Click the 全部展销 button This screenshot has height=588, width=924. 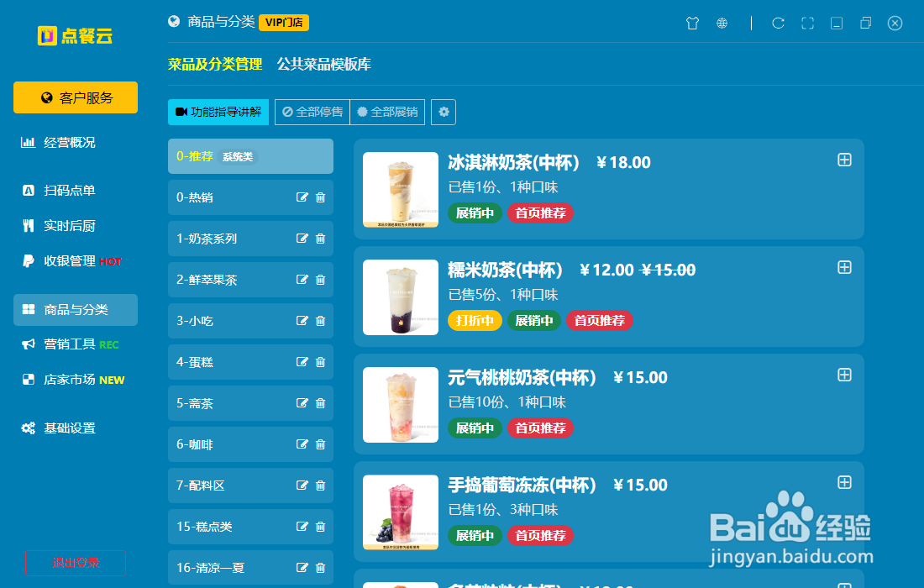(x=388, y=112)
